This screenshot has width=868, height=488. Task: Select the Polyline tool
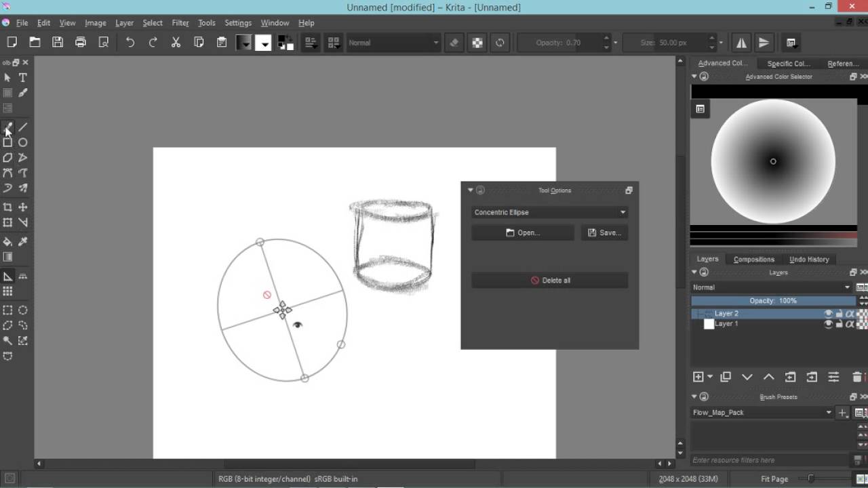coord(22,158)
